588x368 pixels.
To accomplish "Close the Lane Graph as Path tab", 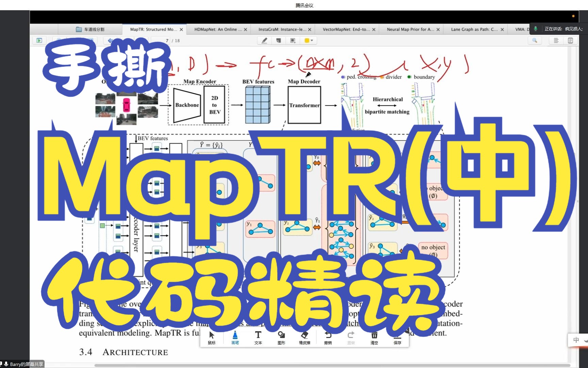I will point(502,30).
